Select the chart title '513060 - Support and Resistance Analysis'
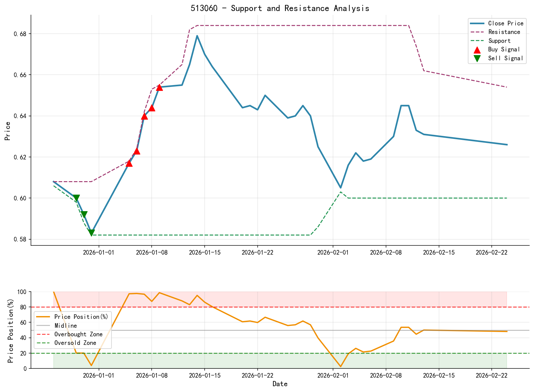The image size is (534, 392). click(280, 8)
